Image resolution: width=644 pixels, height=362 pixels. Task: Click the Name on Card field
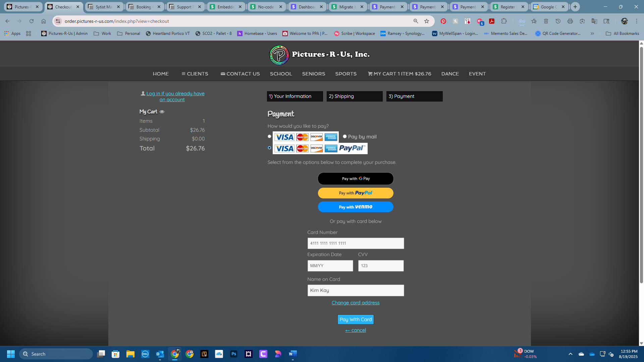click(x=356, y=290)
